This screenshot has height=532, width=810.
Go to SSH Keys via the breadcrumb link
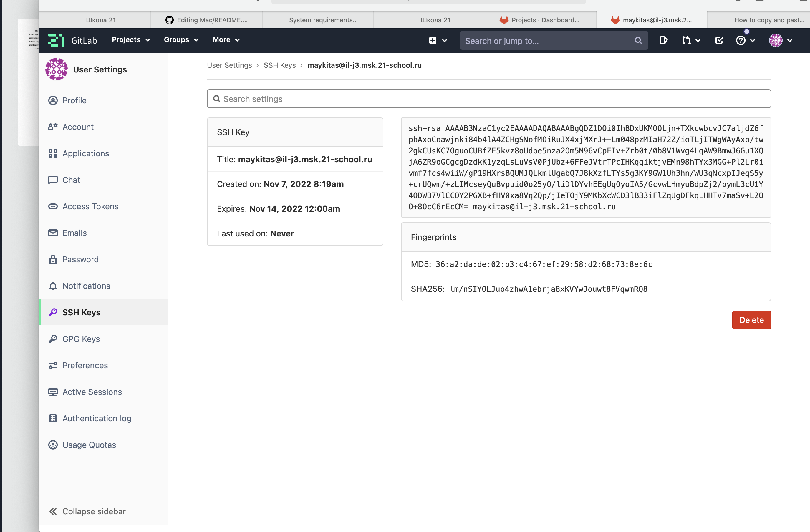(279, 65)
